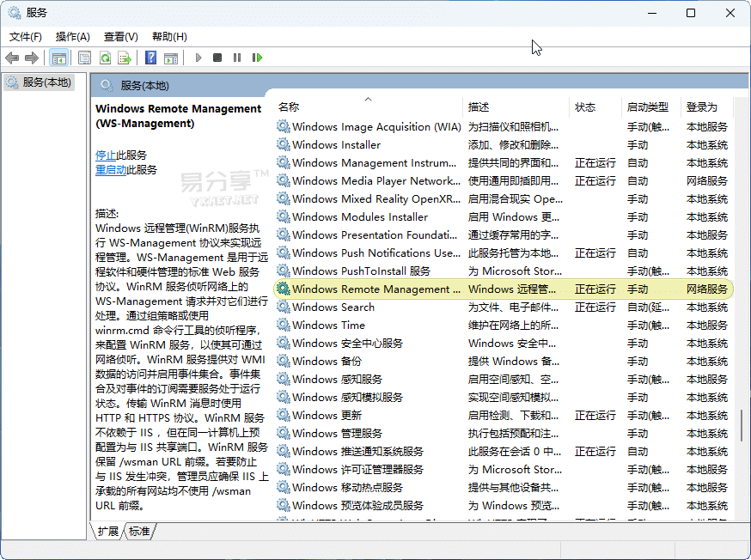The image size is (751, 560).
Task: Click 网络服务 logon of Windows Remote Management
Action: tap(707, 289)
